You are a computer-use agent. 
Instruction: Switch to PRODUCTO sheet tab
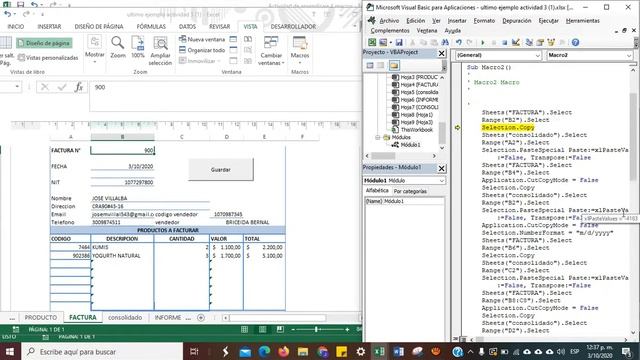pyautogui.click(x=41, y=318)
